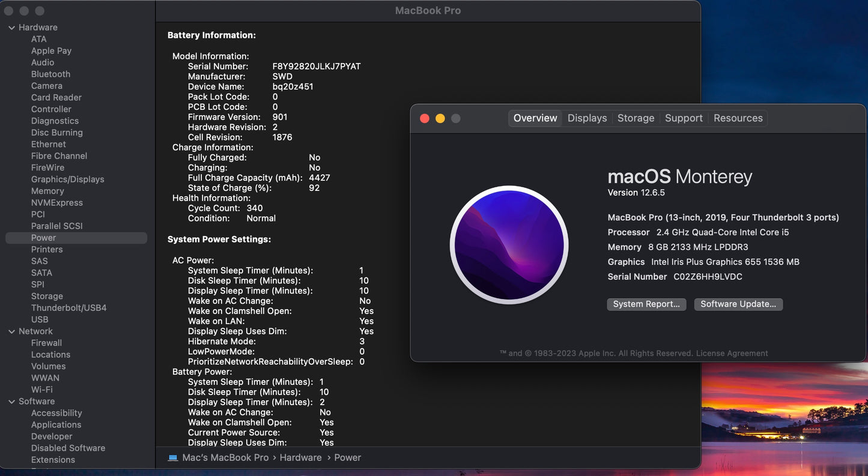The image size is (868, 476).
Task: Collapse the Hardware section in sidebar
Action: click(x=11, y=28)
